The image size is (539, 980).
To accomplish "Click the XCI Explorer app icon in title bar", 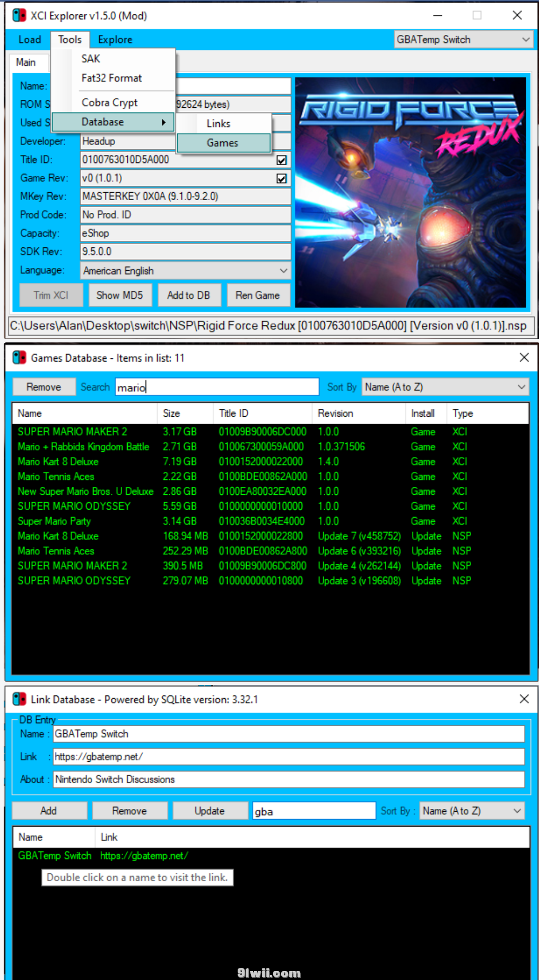I will click(19, 15).
